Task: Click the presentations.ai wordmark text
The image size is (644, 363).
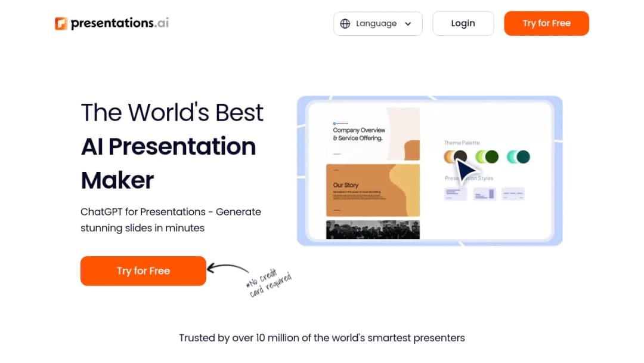Action: click(x=120, y=23)
